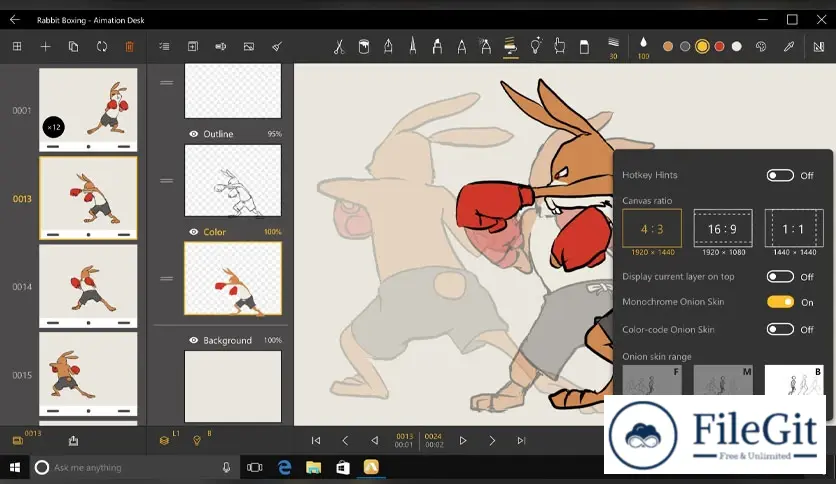836x484 pixels.
Task: Choose the 1:1 canvas ratio
Action: (794, 228)
